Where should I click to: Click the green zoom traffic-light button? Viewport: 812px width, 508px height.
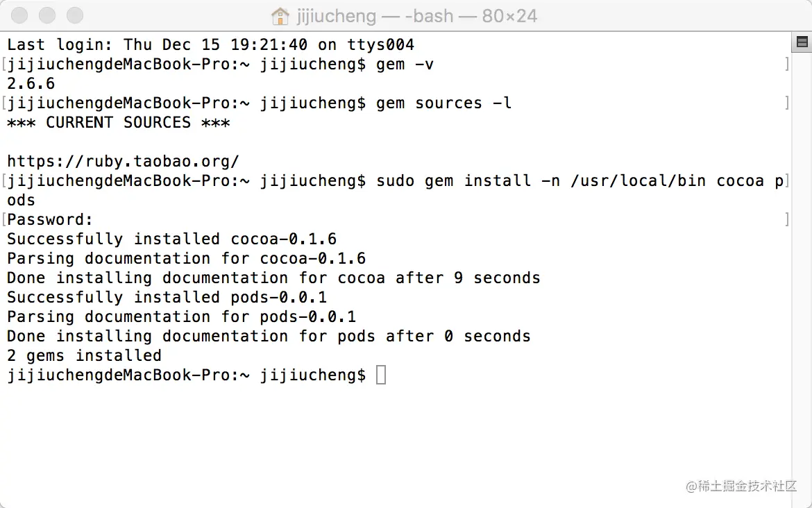[74, 15]
